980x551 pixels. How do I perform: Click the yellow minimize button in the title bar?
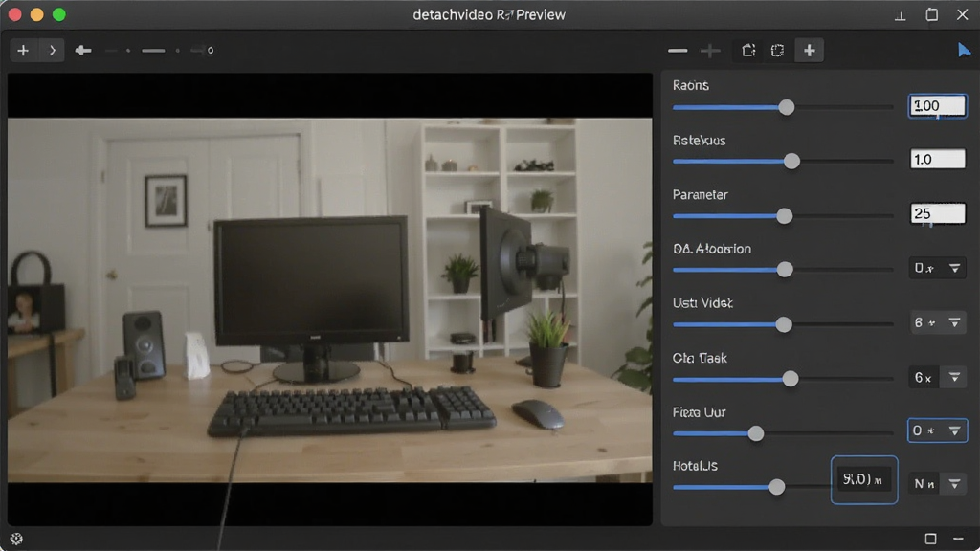pos(37,14)
